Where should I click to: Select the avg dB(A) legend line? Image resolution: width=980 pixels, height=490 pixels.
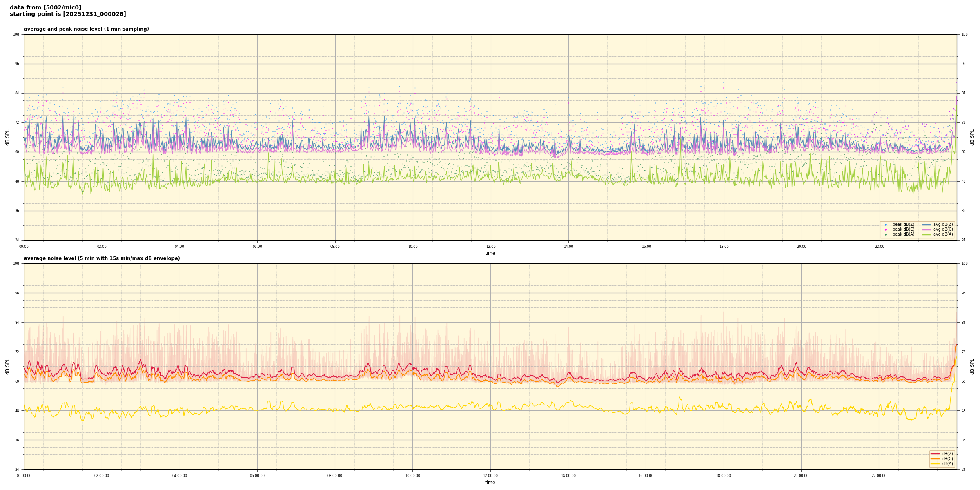pyautogui.click(x=926, y=234)
